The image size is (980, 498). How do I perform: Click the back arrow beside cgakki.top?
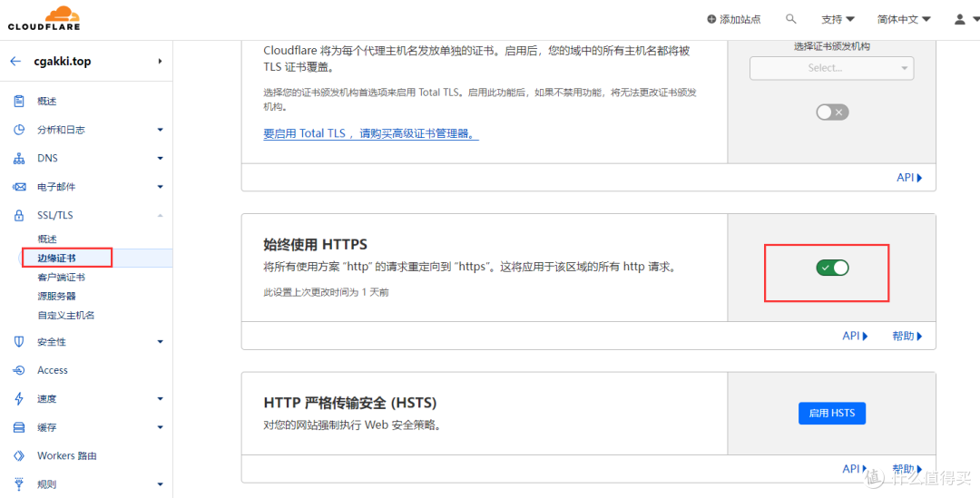15,62
